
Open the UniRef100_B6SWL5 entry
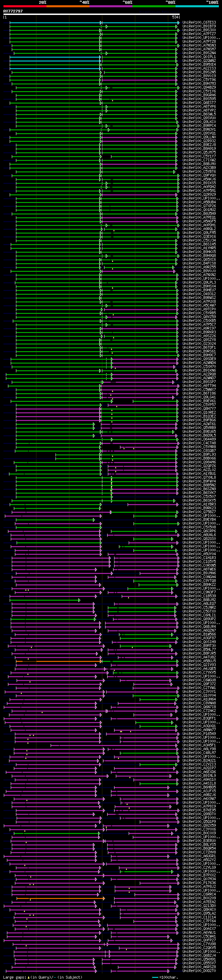(199, 114)
